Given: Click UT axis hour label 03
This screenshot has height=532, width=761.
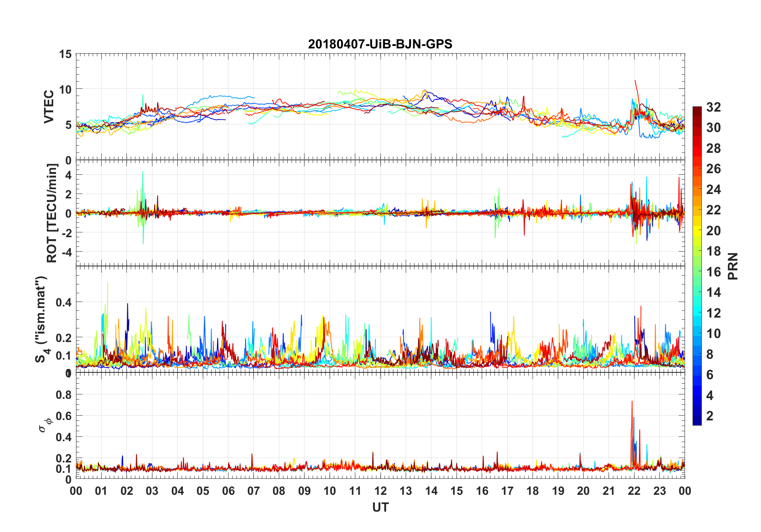Looking at the screenshot, I should [x=152, y=491].
